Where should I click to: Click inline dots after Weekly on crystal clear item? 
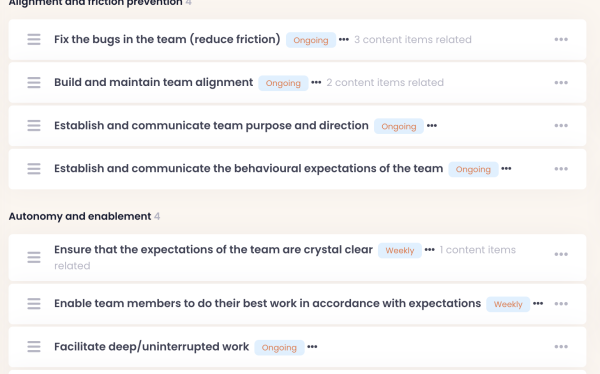pos(429,250)
